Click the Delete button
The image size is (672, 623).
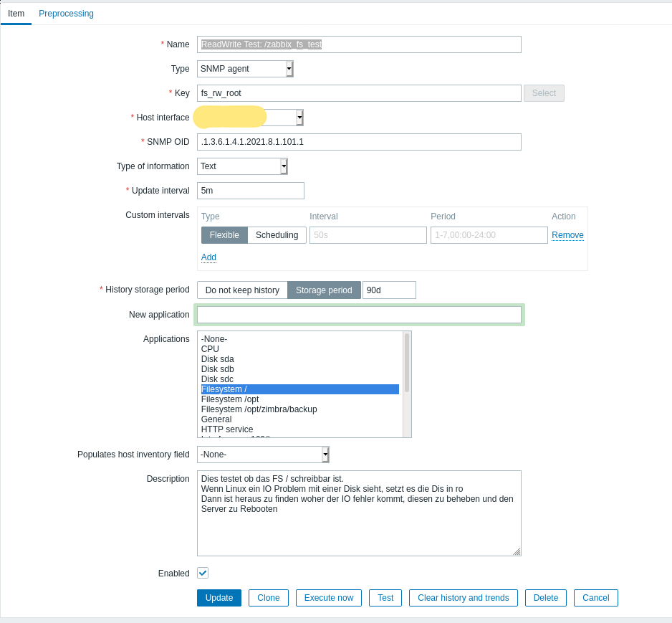546,598
